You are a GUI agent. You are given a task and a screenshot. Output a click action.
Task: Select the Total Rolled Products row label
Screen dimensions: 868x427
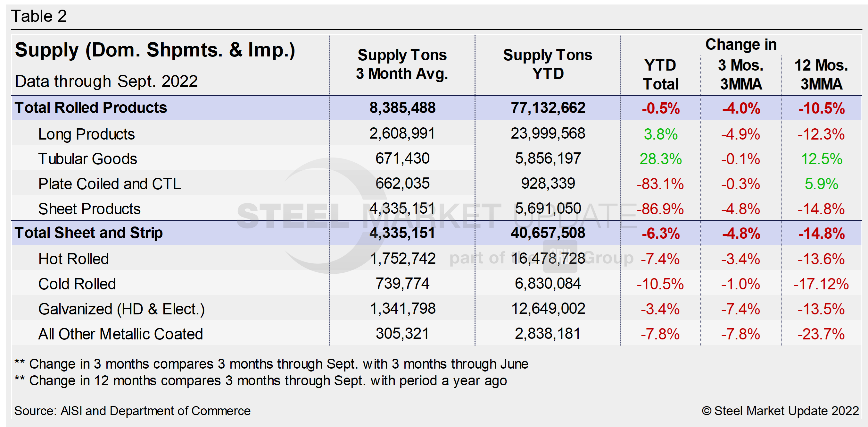click(91, 108)
